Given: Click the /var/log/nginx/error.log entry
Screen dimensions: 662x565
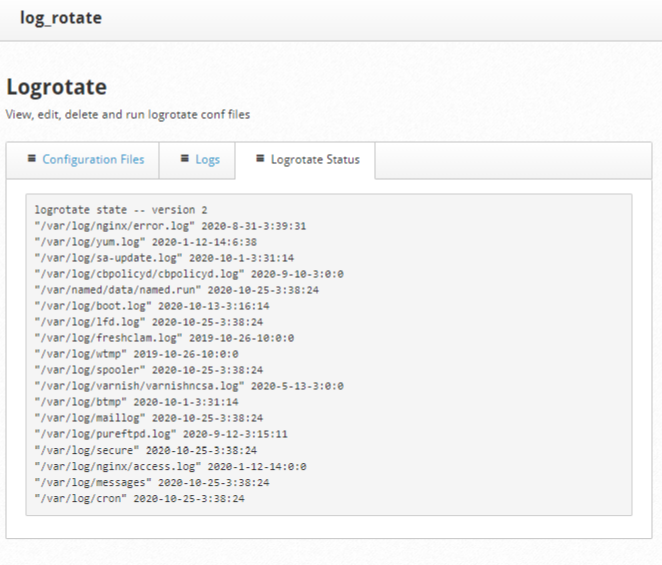Looking at the screenshot, I should point(170,226).
